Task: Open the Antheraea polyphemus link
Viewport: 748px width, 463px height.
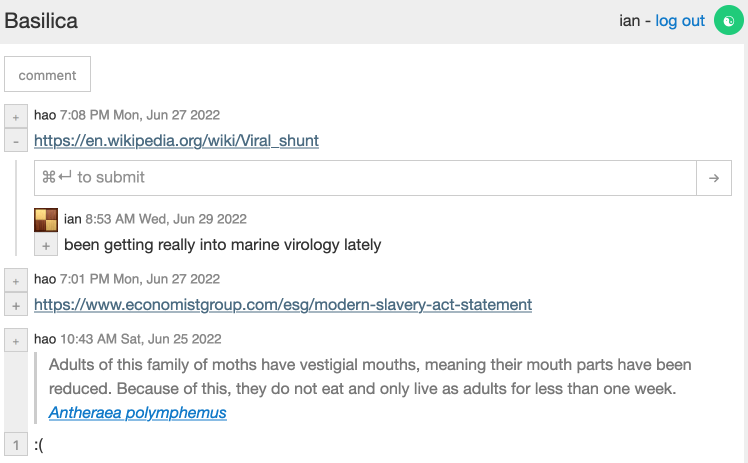Action: tap(137, 412)
